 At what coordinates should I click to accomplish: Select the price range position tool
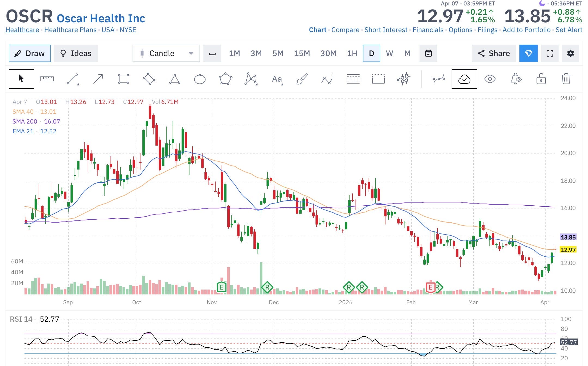378,79
